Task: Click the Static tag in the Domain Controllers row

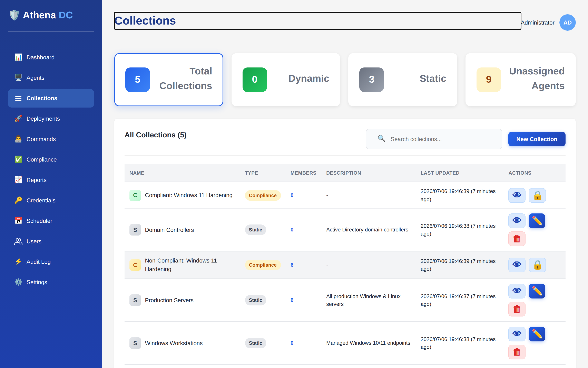Action: tap(255, 230)
